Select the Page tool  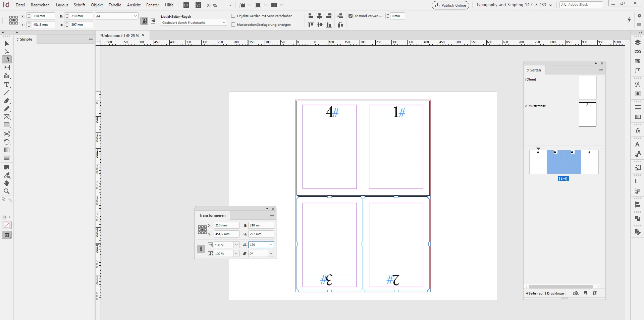click(7, 59)
